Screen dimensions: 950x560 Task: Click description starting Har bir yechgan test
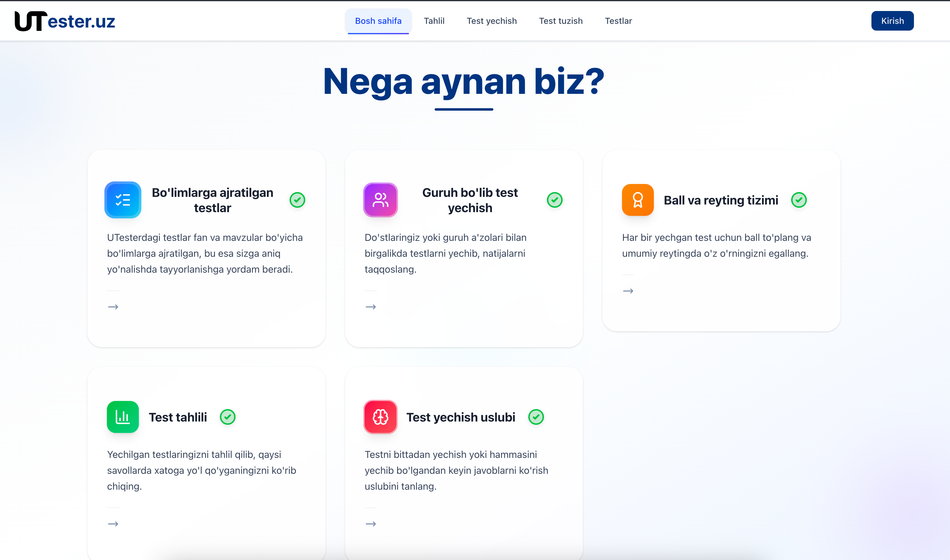pyautogui.click(x=716, y=245)
